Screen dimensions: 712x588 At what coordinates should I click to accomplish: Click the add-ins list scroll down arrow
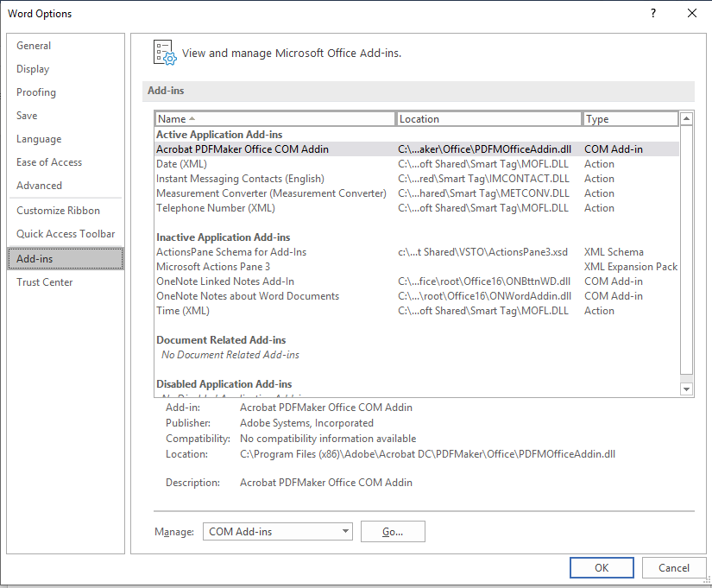[687, 389]
